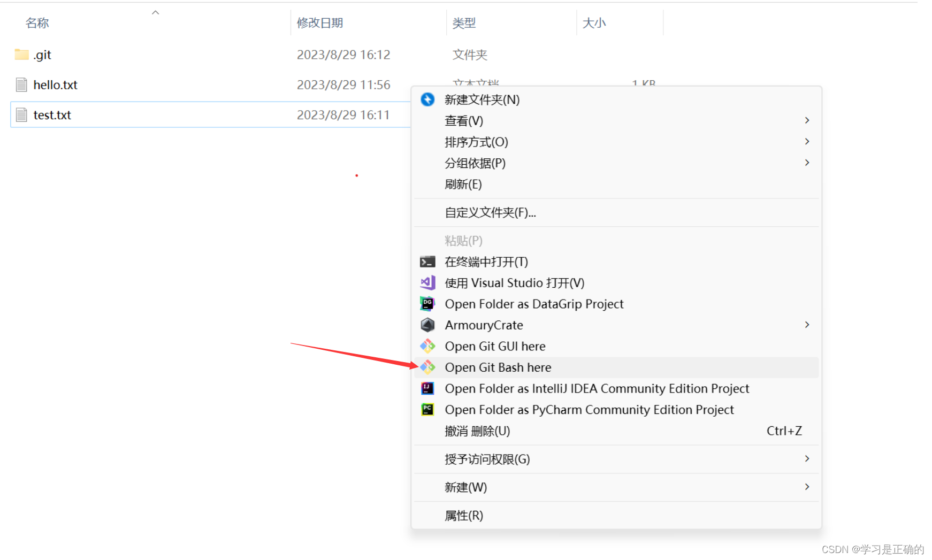
Task: Click the terminal icon beside 在终端中打开(T)
Action: click(427, 262)
